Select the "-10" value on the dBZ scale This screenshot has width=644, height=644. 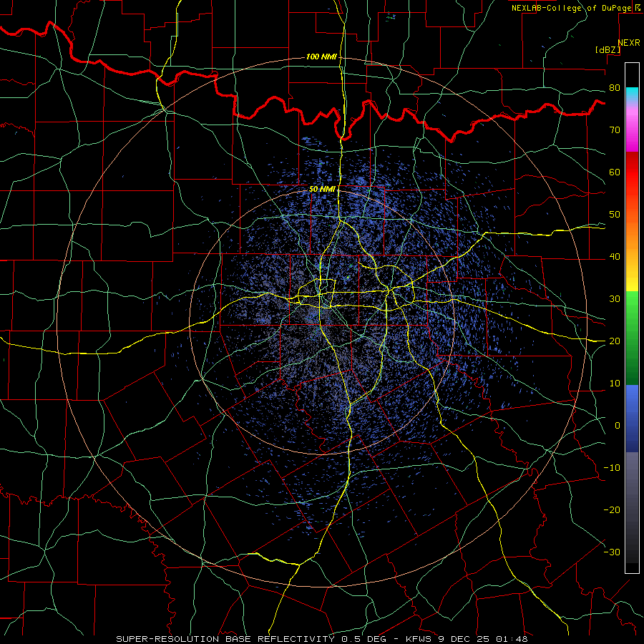[612, 468]
